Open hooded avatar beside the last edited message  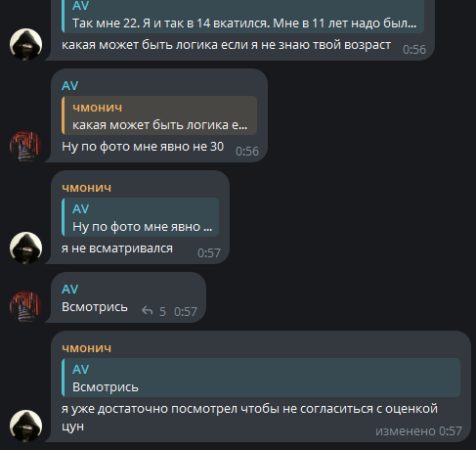click(25, 426)
